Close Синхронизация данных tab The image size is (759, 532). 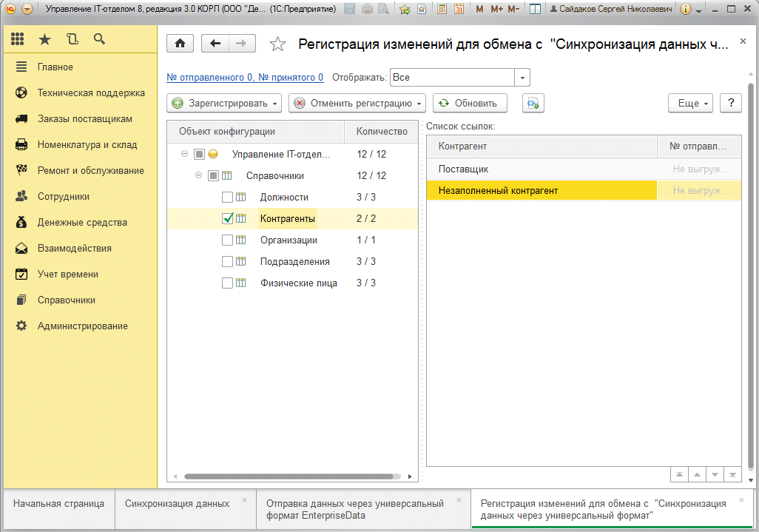(244, 500)
